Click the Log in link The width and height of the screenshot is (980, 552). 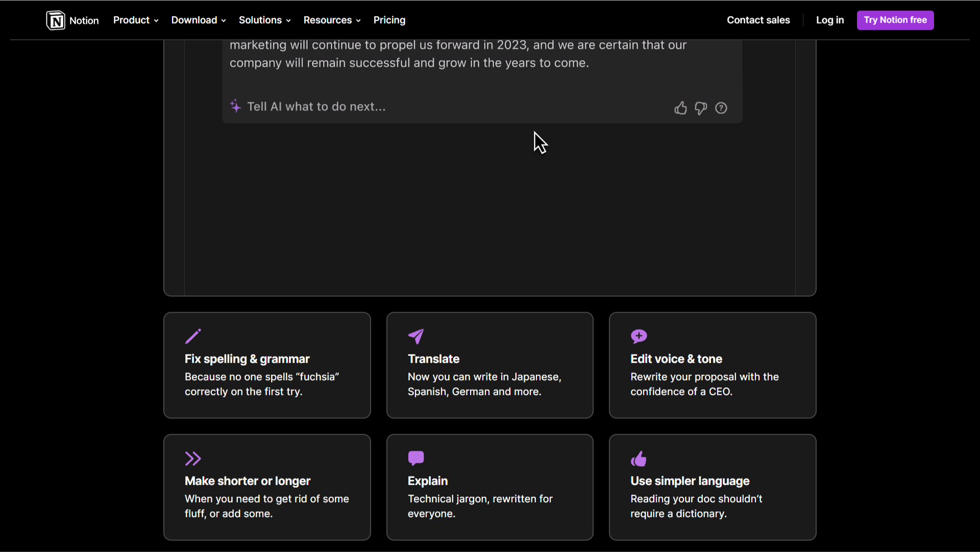tap(829, 20)
